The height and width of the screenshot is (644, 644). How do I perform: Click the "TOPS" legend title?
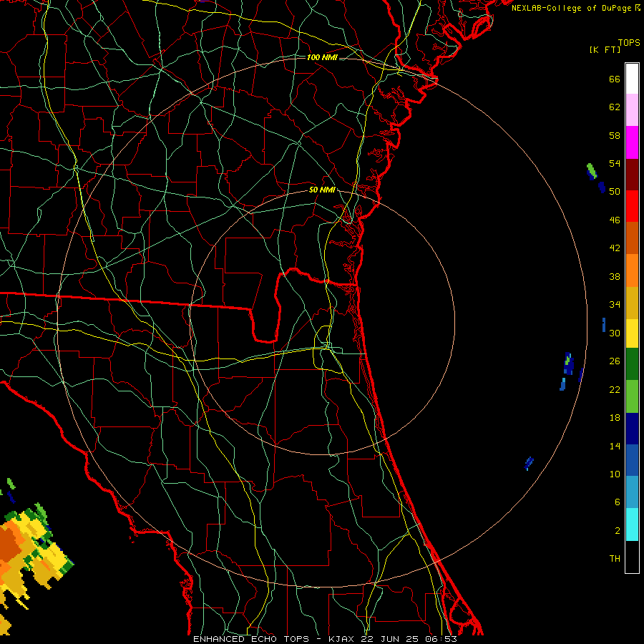click(629, 43)
